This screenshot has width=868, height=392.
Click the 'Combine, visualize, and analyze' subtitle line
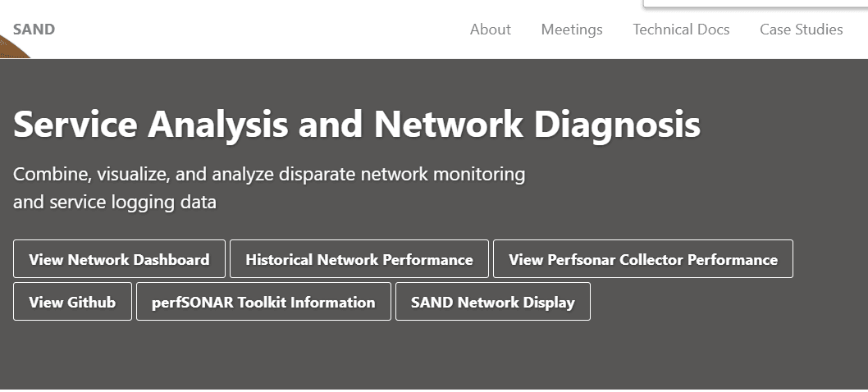[269, 175]
